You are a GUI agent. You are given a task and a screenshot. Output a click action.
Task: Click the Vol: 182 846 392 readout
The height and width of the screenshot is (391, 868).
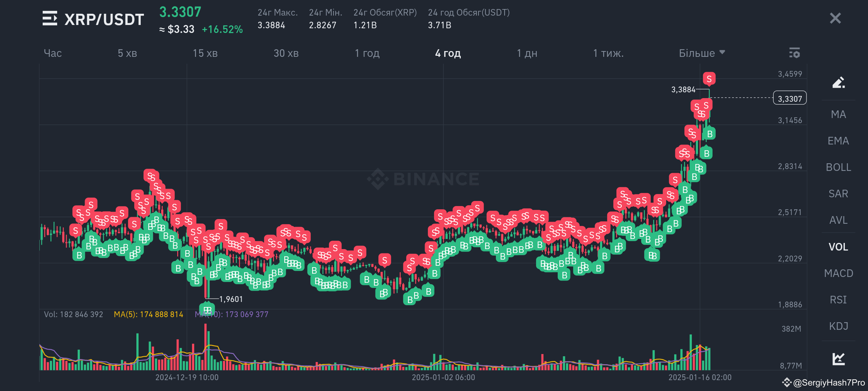[73, 314]
